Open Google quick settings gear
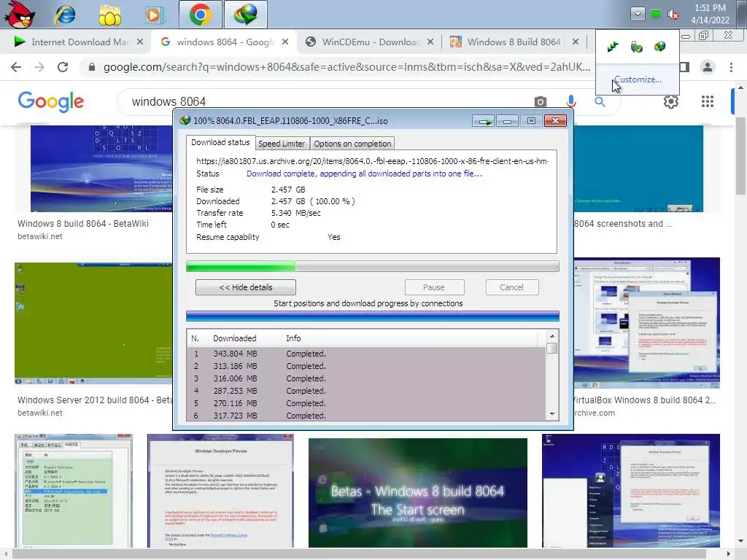The image size is (747, 560). pos(671,101)
